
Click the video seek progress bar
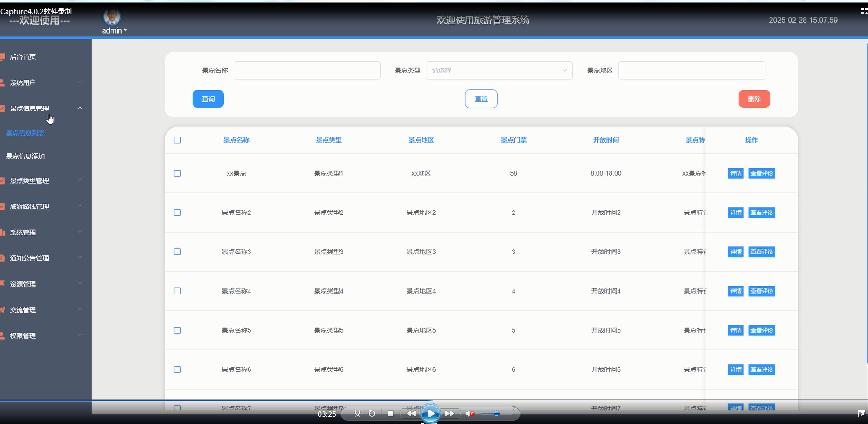(x=434, y=400)
